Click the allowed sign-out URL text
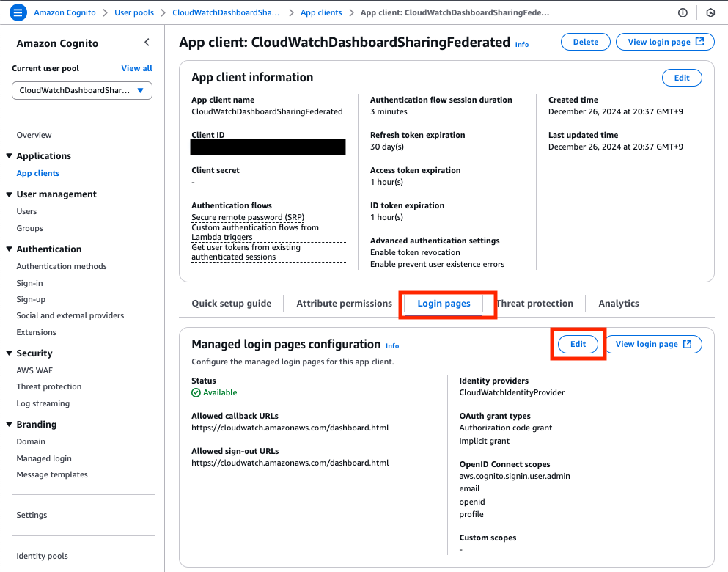This screenshot has width=728, height=572. [290, 463]
